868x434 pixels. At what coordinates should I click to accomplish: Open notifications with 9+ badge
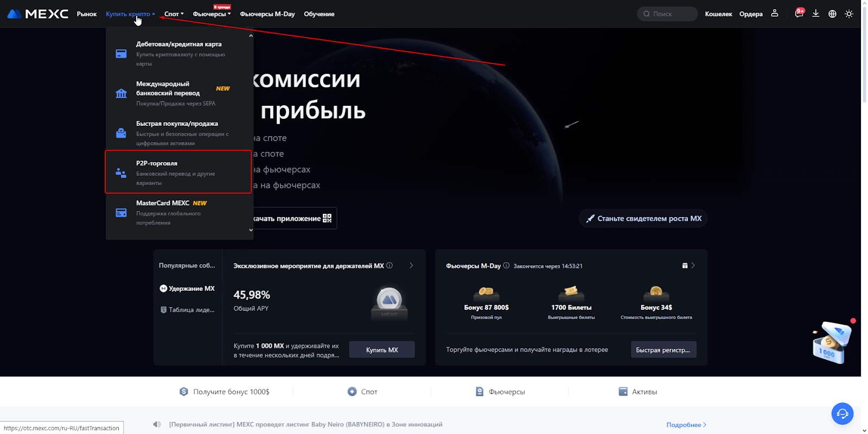click(x=799, y=13)
